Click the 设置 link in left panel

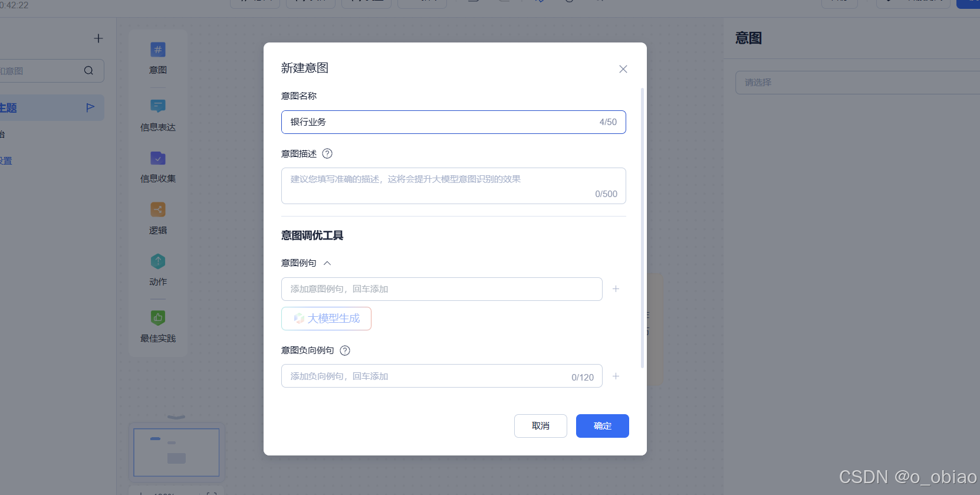point(6,160)
